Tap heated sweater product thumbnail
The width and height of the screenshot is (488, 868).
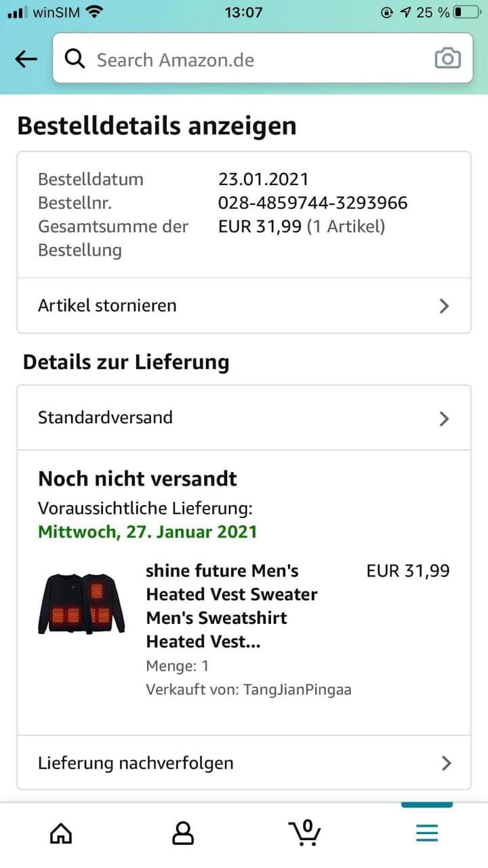pyautogui.click(x=81, y=604)
